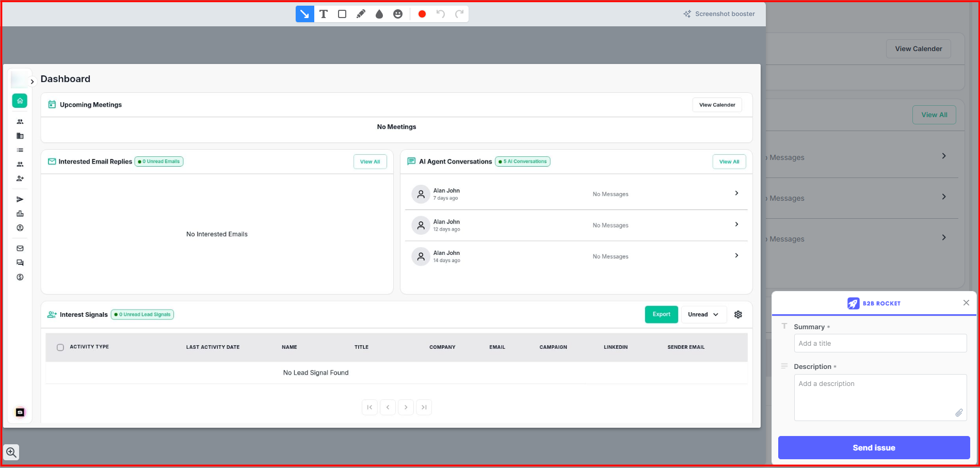Open the Unread filter dropdown

(x=703, y=315)
